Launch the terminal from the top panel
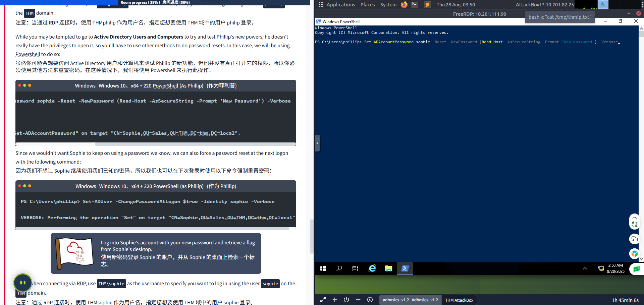Image resolution: width=644 pixels, height=305 pixels. 415,5
